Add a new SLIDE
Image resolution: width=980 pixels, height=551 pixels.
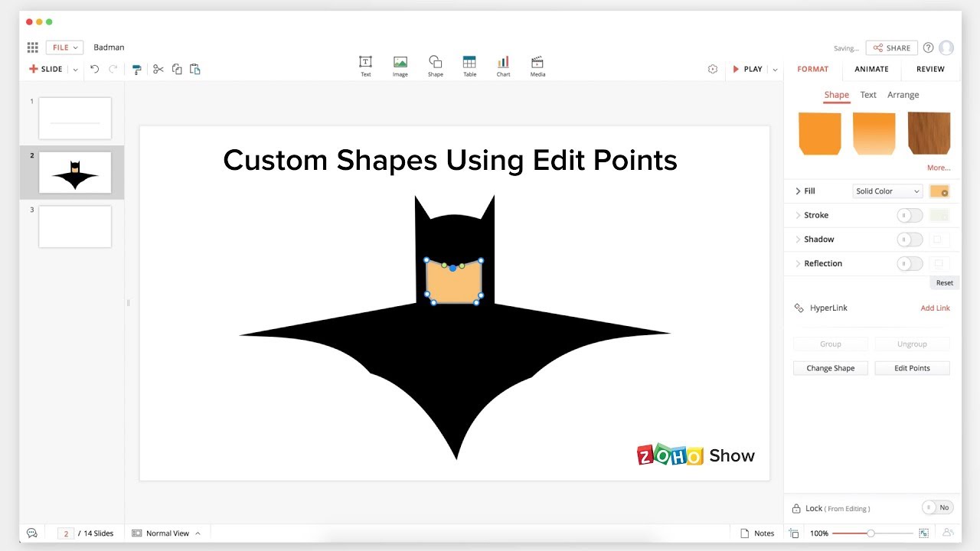(x=46, y=69)
